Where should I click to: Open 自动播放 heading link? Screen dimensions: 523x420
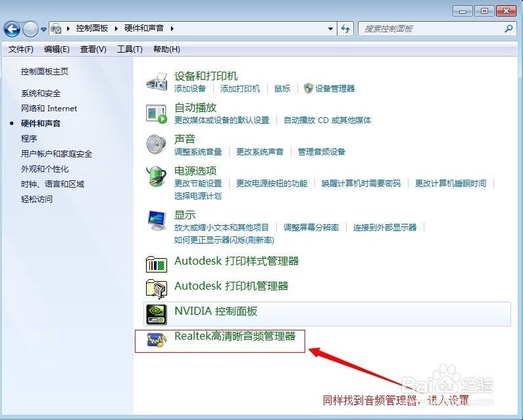[x=195, y=108]
